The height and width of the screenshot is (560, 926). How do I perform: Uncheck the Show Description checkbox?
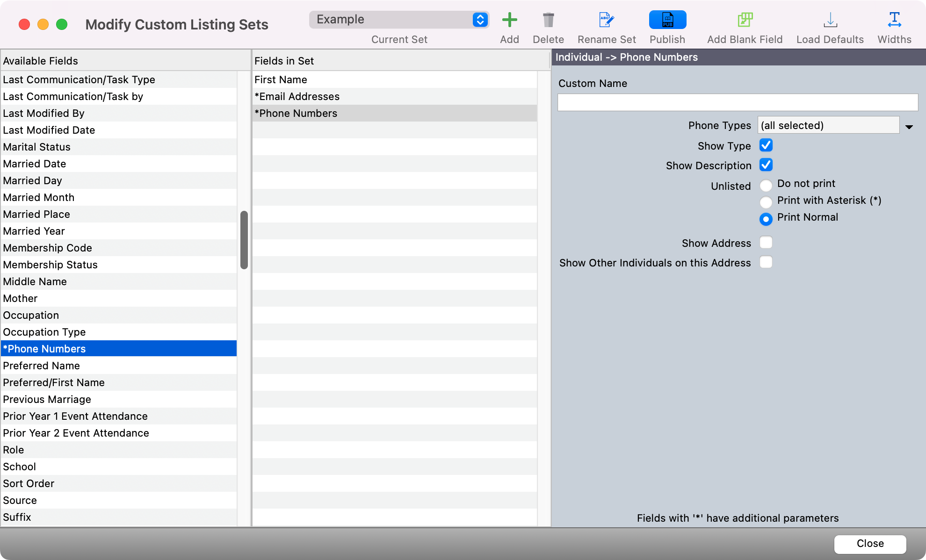(x=766, y=165)
